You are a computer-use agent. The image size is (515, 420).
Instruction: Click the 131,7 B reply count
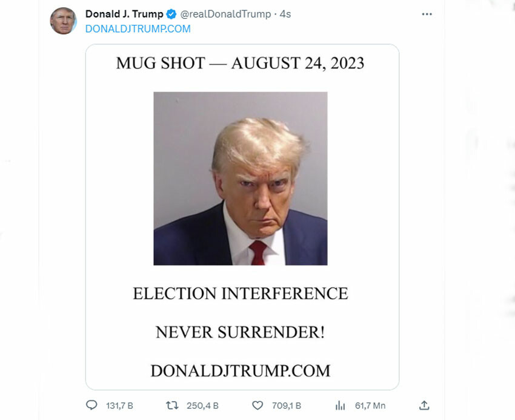pos(119,405)
